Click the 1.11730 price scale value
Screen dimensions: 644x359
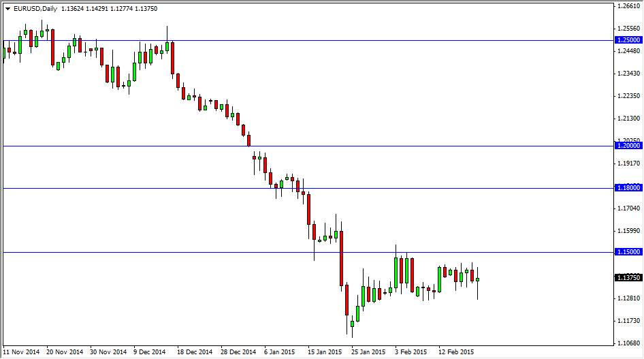629,321
